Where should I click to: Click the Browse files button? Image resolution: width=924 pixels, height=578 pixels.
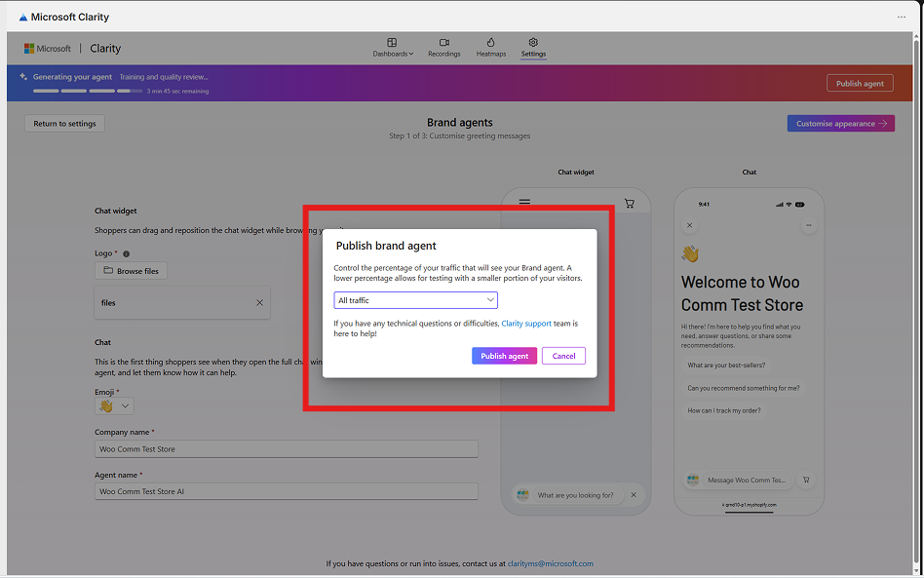pyautogui.click(x=131, y=270)
